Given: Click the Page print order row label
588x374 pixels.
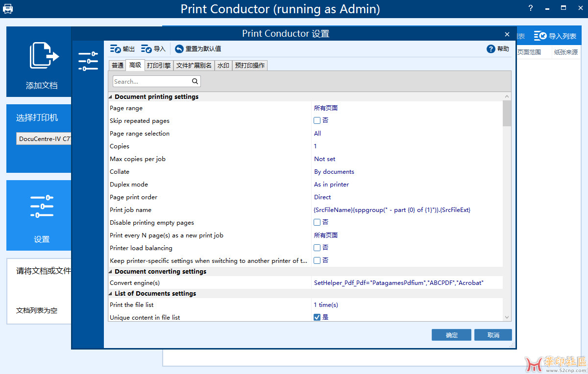Looking at the screenshot, I should point(133,197).
